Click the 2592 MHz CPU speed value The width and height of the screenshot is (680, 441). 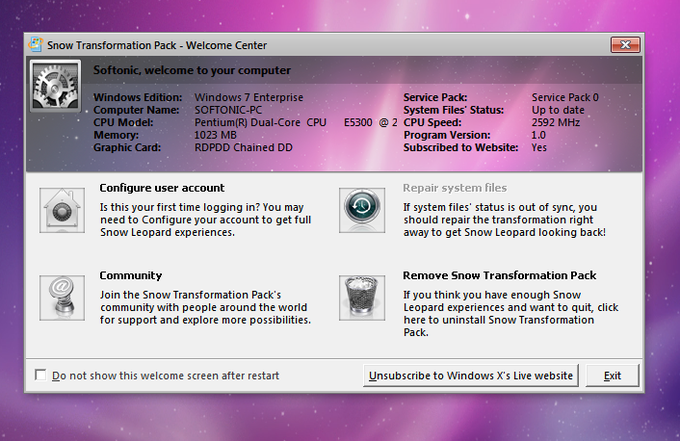click(556, 122)
